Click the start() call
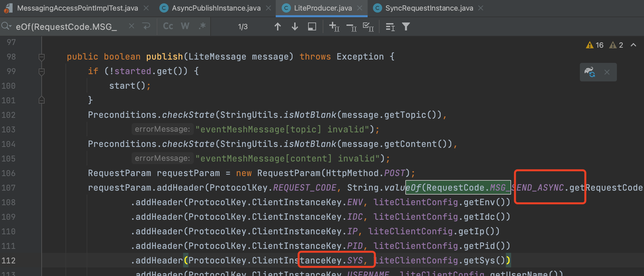 (x=127, y=86)
